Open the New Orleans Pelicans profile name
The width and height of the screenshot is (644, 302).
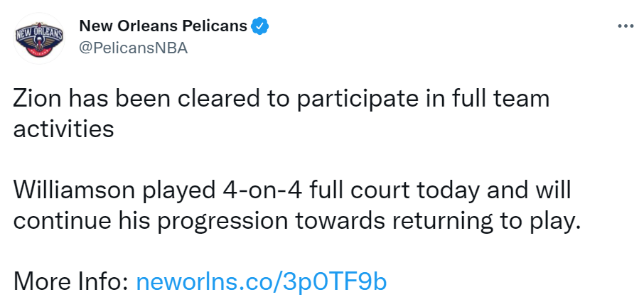(x=163, y=26)
